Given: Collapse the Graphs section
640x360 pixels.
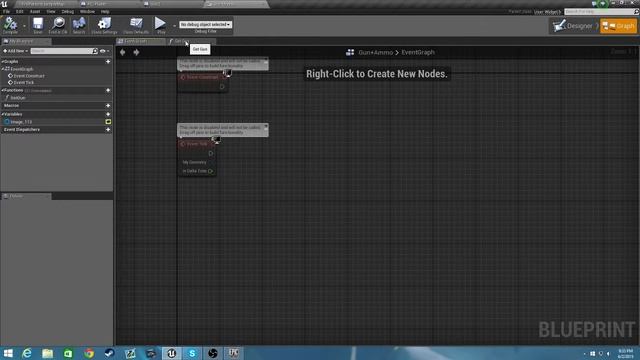Looking at the screenshot, I should [2, 62].
